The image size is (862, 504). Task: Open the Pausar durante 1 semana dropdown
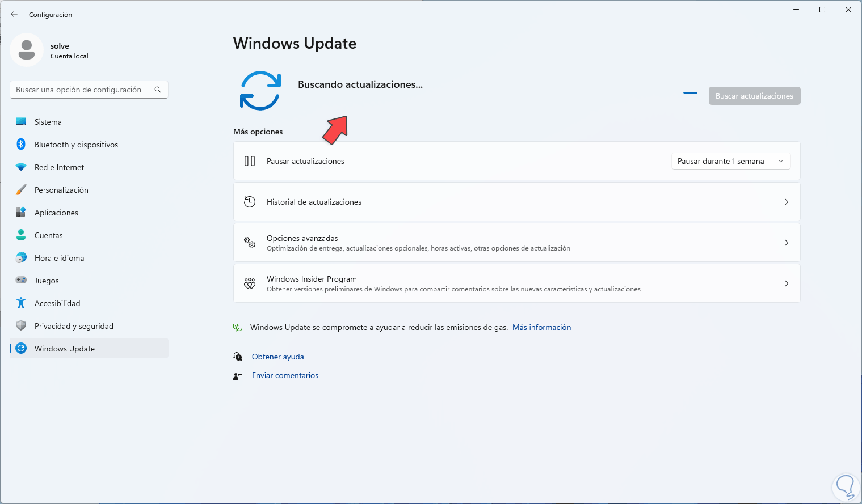coord(731,161)
